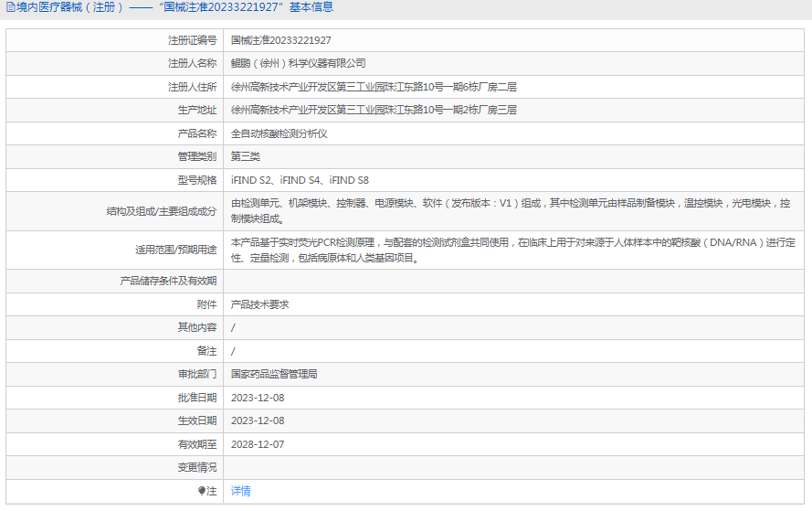Image resolution: width=812 pixels, height=511 pixels.
Task: Click the 其他内容 row label
Action: 197,327
